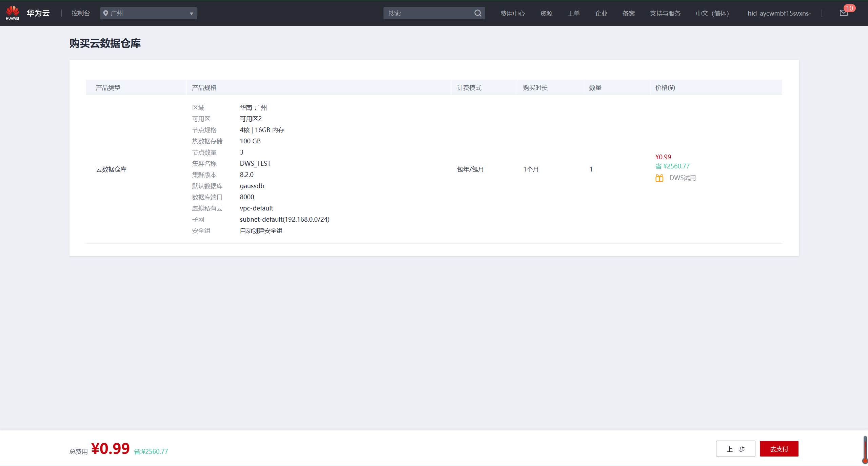Open 工单 in top navigation
The height and width of the screenshot is (466, 868).
coord(574,13)
